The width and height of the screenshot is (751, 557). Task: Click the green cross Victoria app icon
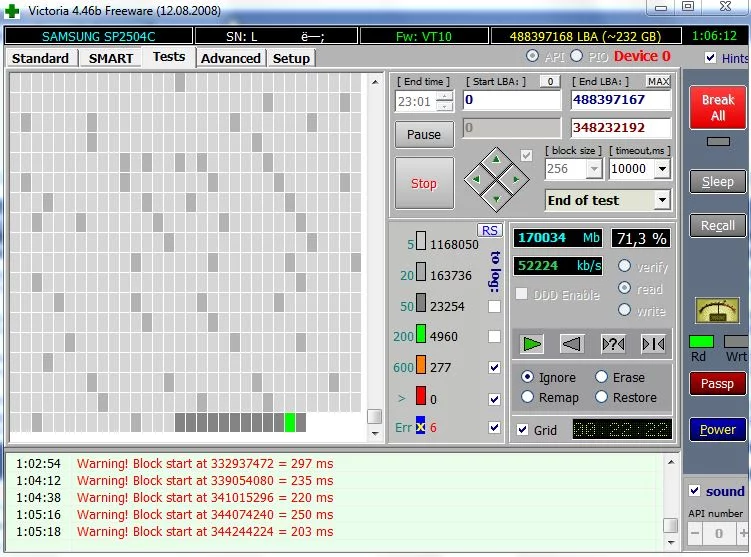coord(12,11)
